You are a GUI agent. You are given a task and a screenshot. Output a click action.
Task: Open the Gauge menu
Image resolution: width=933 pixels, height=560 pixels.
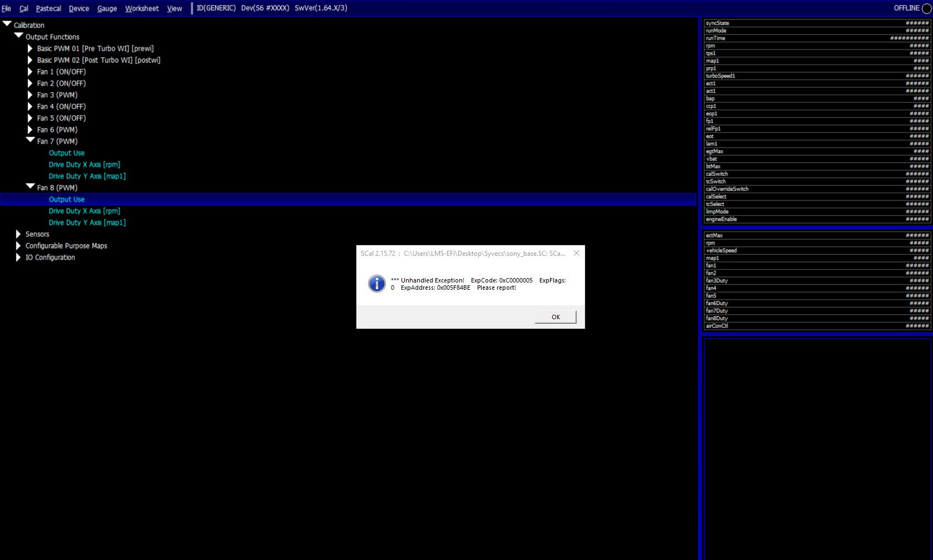pyautogui.click(x=107, y=8)
